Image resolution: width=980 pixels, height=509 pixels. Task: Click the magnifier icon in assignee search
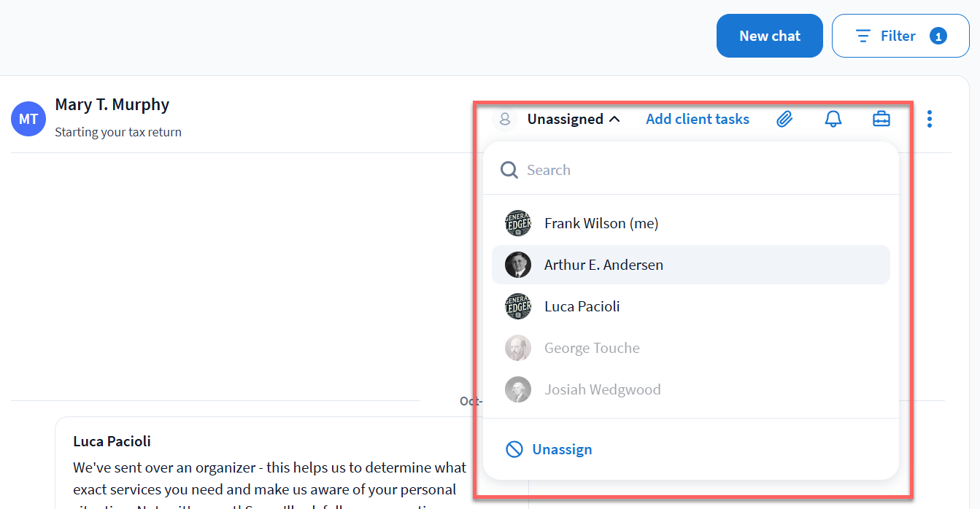click(x=509, y=170)
